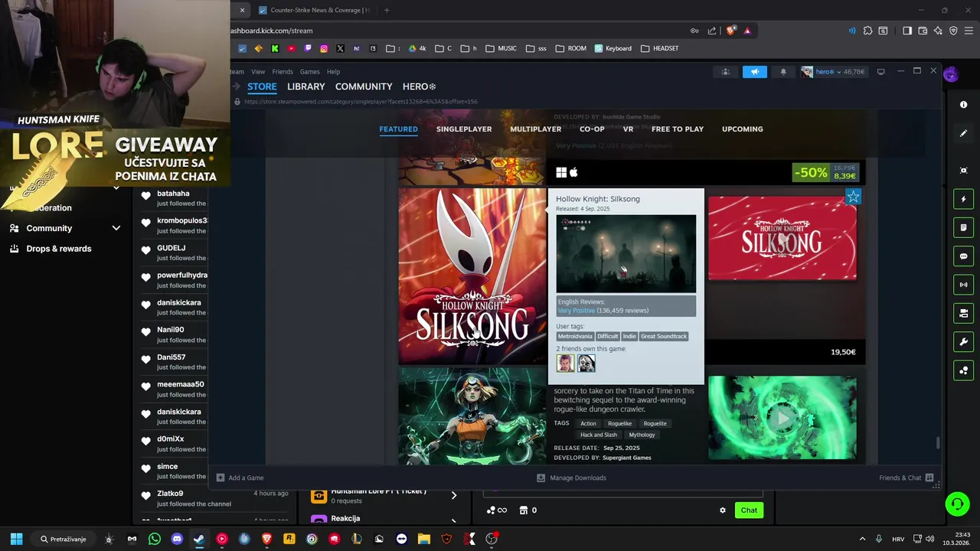Click Brave Shields lion icon in address bar

pyautogui.click(x=730, y=31)
